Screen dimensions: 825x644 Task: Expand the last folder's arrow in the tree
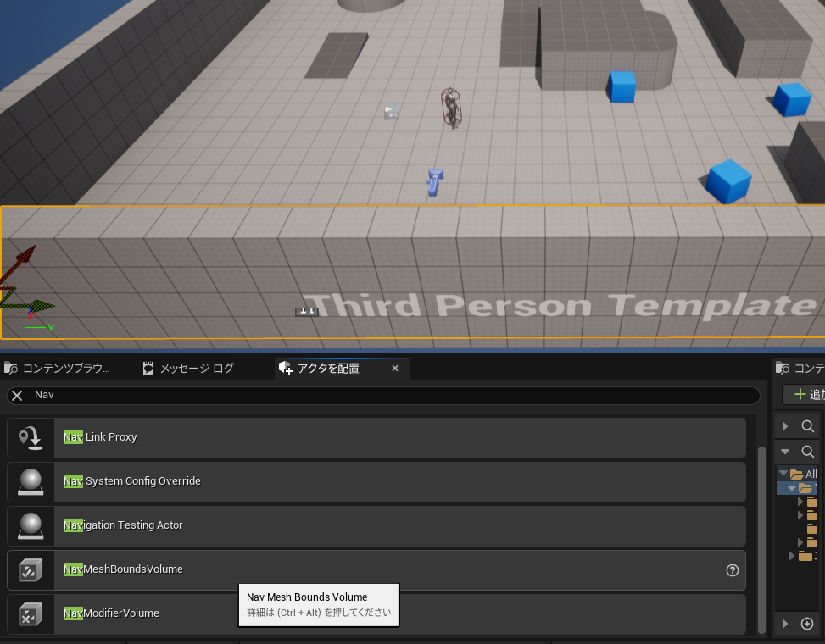[793, 556]
